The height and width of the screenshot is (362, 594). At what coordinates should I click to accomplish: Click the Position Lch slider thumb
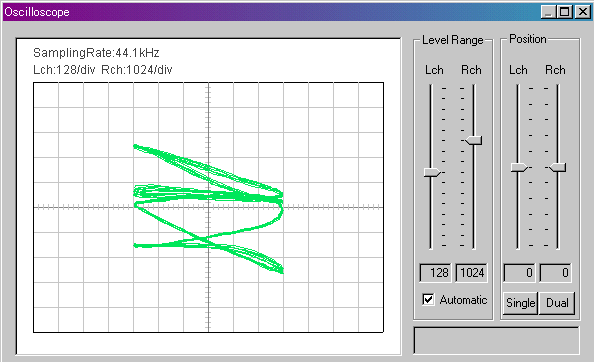point(519,167)
